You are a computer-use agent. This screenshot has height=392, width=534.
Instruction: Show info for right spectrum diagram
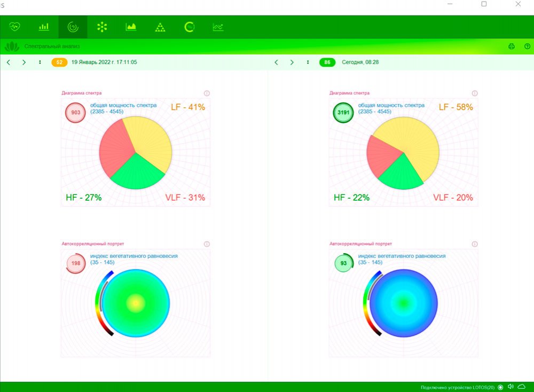pos(475,93)
